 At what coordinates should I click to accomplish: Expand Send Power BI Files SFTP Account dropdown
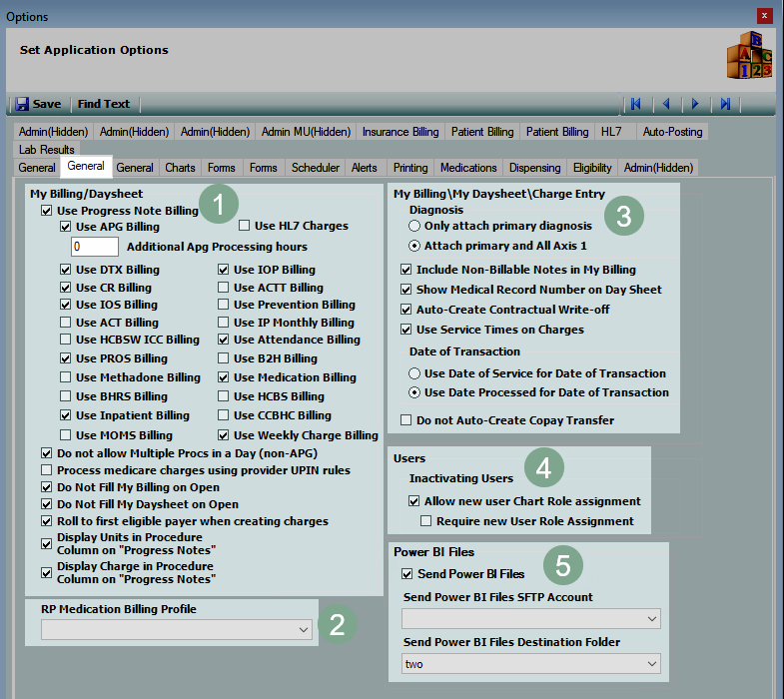pyautogui.click(x=652, y=620)
